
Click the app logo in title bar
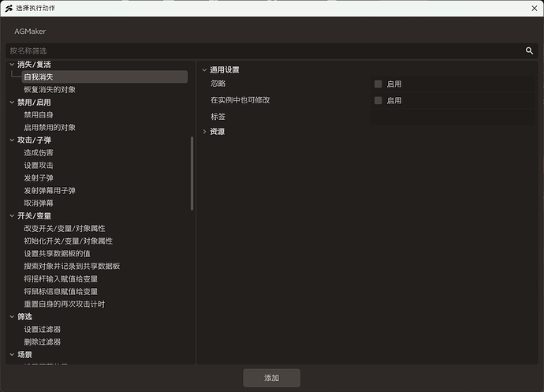(x=9, y=8)
